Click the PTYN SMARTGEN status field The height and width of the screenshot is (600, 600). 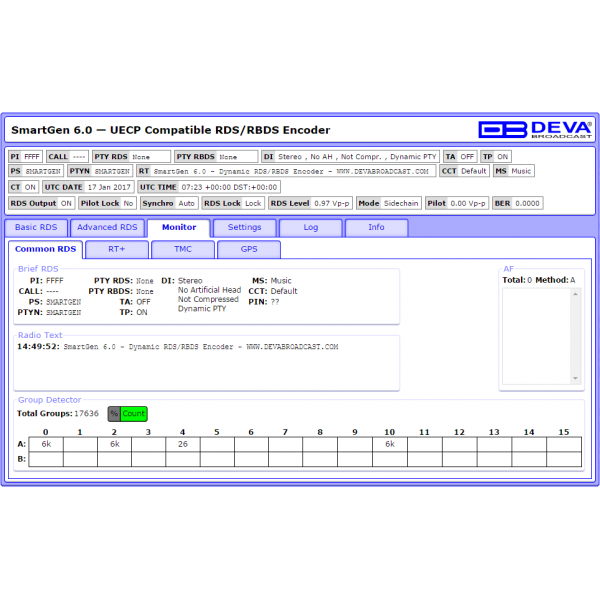click(x=100, y=171)
